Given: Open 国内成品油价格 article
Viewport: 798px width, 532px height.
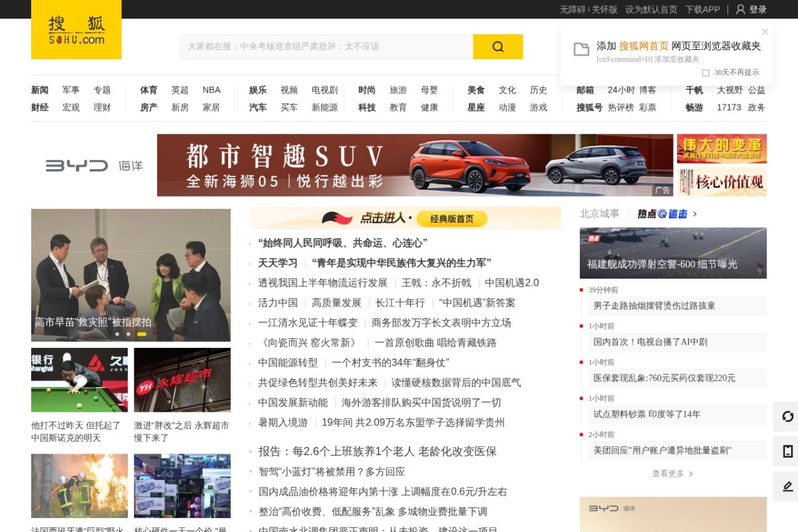Looking at the screenshot, I should tap(383, 491).
